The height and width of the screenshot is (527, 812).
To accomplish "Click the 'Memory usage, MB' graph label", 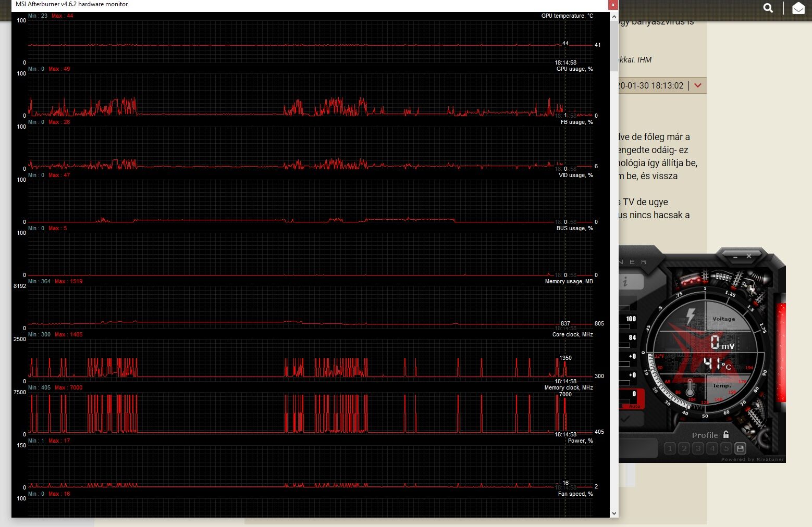I will 569,281.
